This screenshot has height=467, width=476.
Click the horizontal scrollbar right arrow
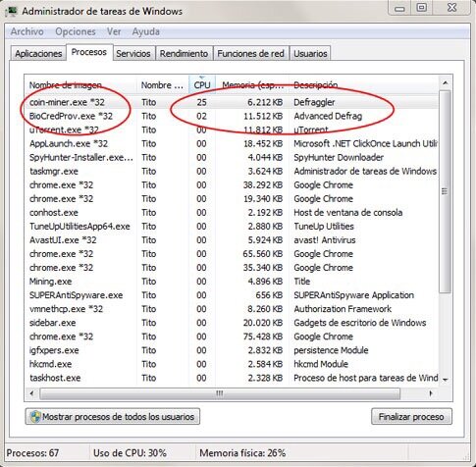[431, 393]
